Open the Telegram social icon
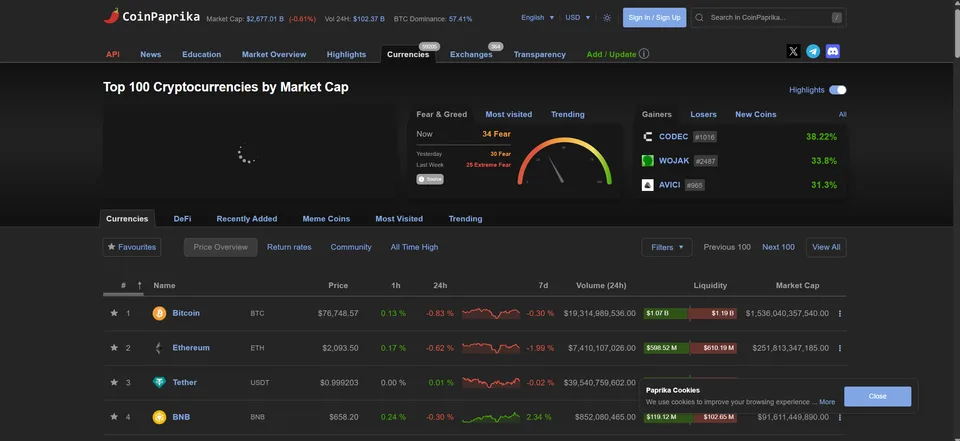Image resolution: width=960 pixels, height=441 pixels. [813, 51]
